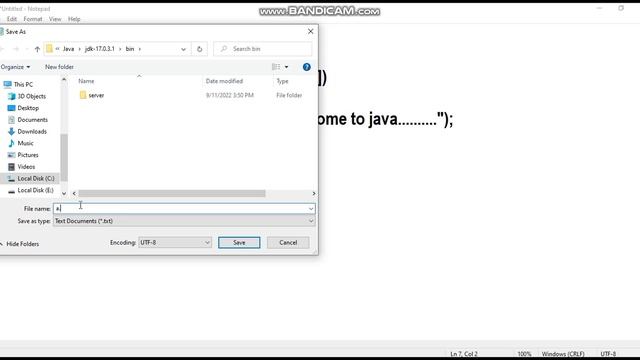
Task: Click 100% zoom in Notepad status bar
Action: pyautogui.click(x=524, y=354)
